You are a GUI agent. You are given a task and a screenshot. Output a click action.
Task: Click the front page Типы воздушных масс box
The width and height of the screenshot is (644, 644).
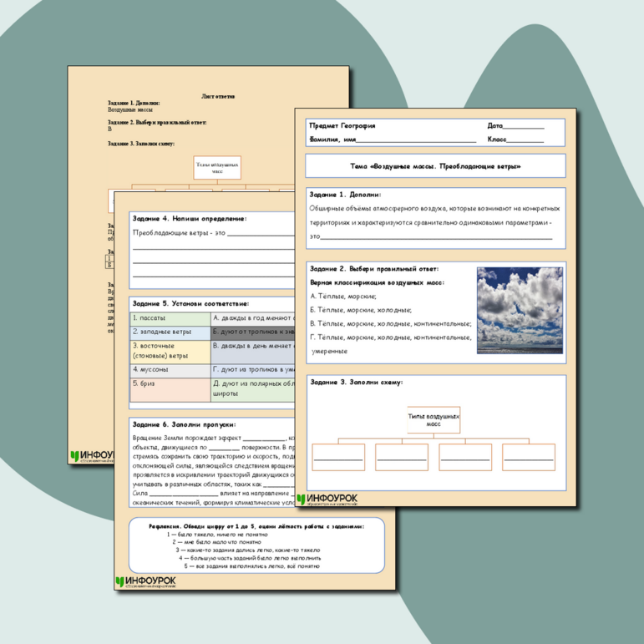point(434,419)
